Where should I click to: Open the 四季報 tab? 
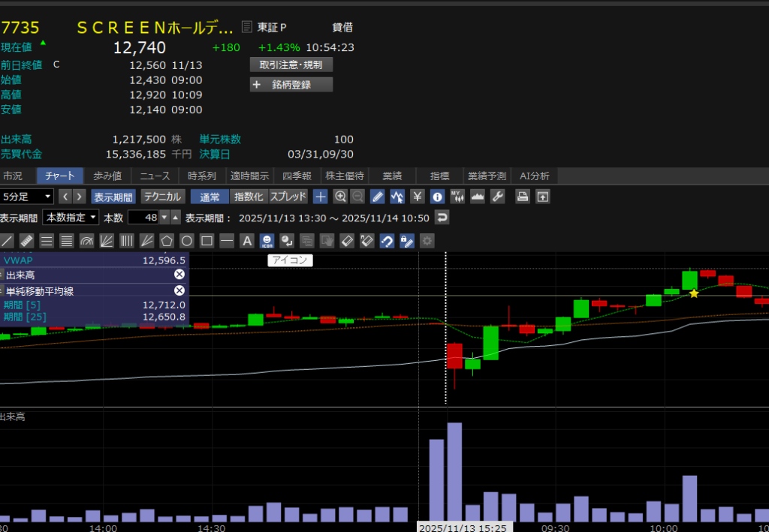tap(297, 176)
